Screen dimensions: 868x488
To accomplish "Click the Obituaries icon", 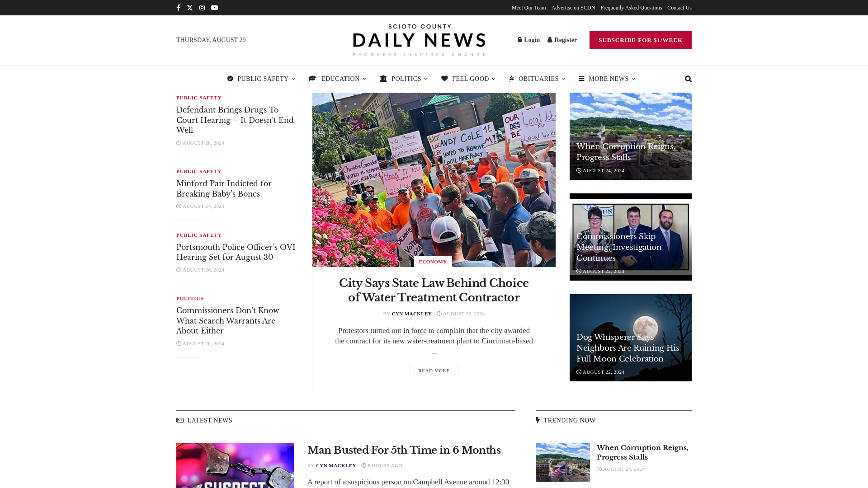I will click(512, 79).
